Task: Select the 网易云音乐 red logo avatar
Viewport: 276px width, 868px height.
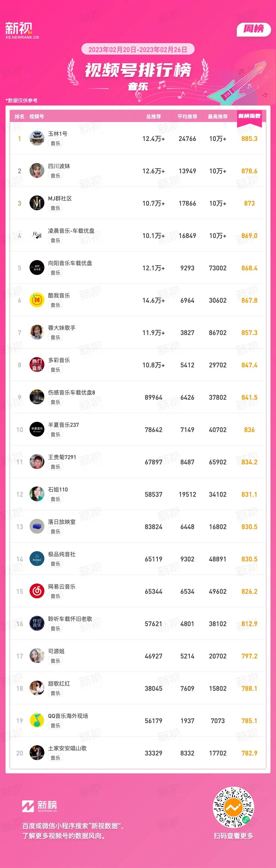Action: (37, 591)
